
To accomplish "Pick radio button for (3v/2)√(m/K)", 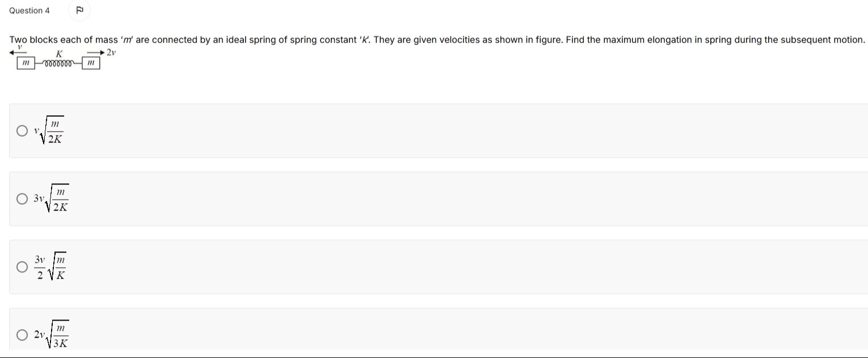I will [x=22, y=267].
